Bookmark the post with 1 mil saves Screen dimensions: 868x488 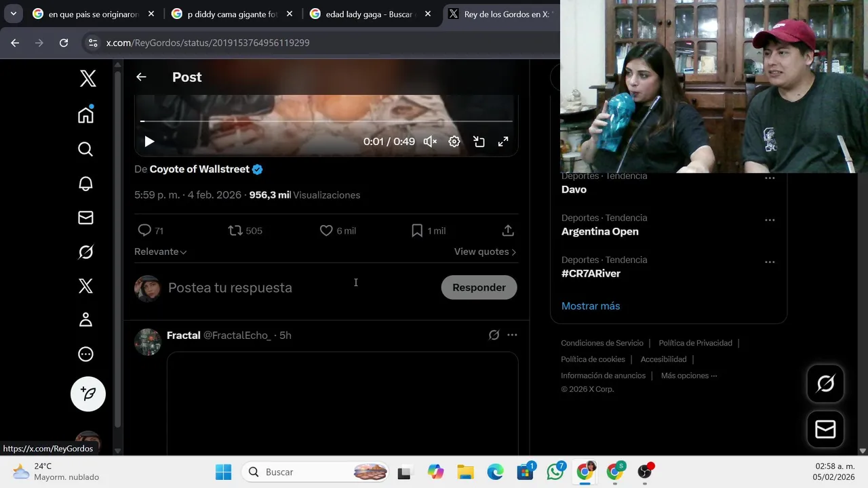pyautogui.click(x=429, y=230)
